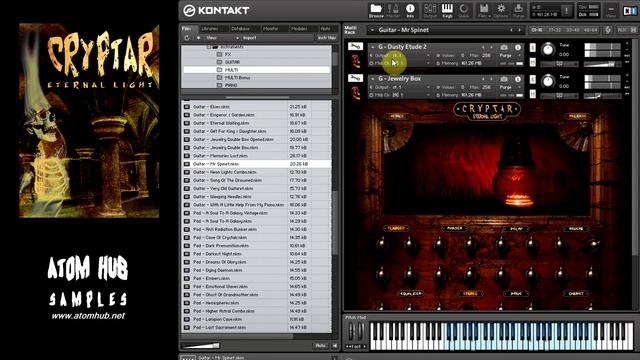Show the Output mixer section
The height and width of the screenshot is (360, 640).
click(x=430, y=10)
